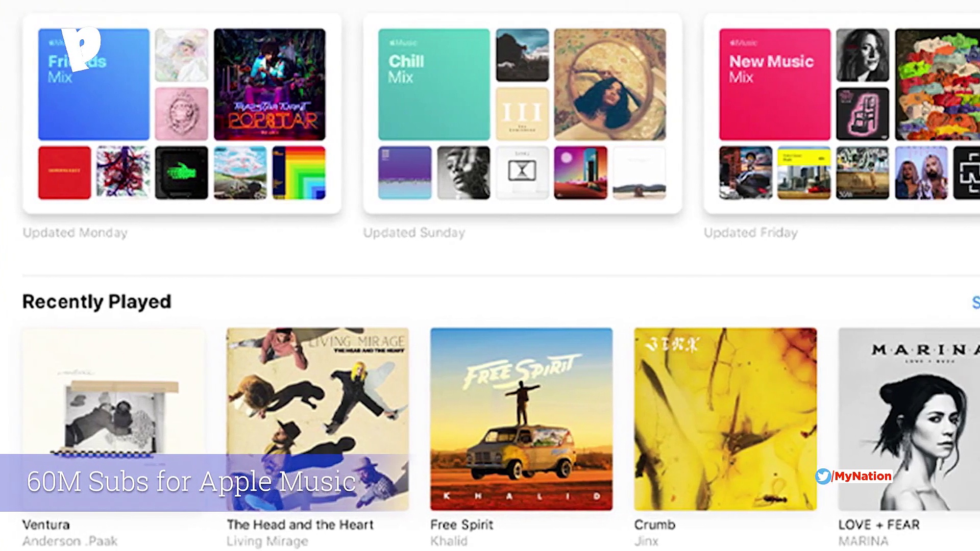Open the See All link for Recently Played
Viewport: 980px width, 551px height.
click(x=975, y=302)
